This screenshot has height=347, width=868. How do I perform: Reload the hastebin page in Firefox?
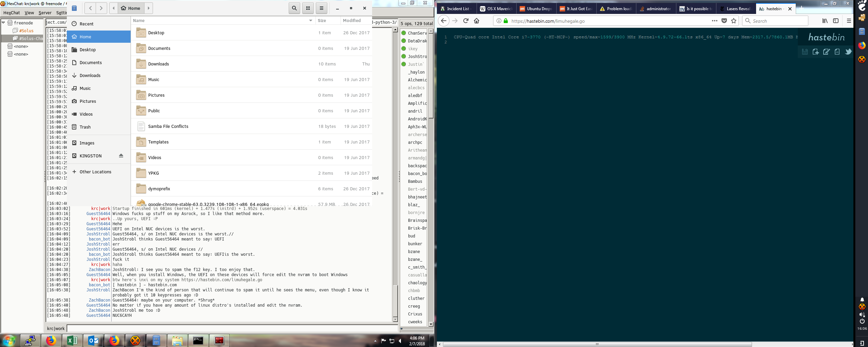466,21
